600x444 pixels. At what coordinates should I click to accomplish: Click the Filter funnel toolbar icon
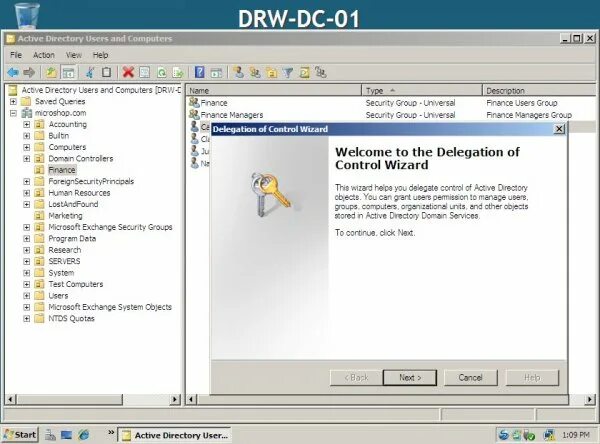click(x=288, y=72)
